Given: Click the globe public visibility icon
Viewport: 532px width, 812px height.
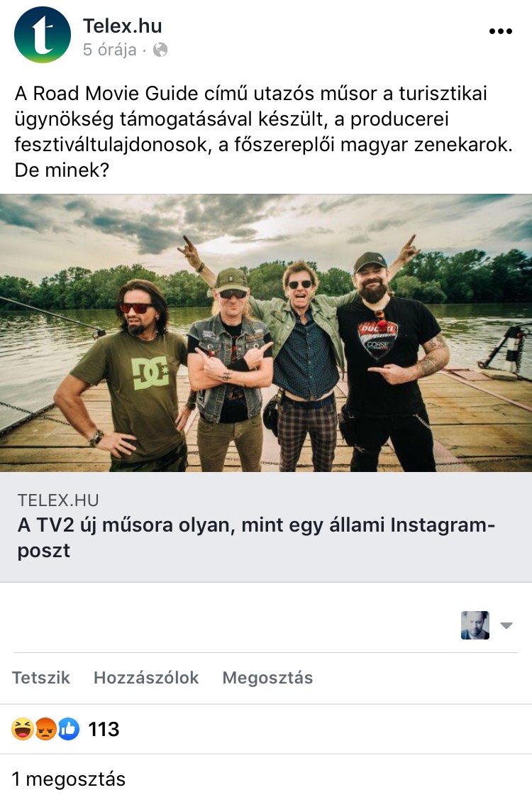Looking at the screenshot, I should pyautogui.click(x=160, y=50).
